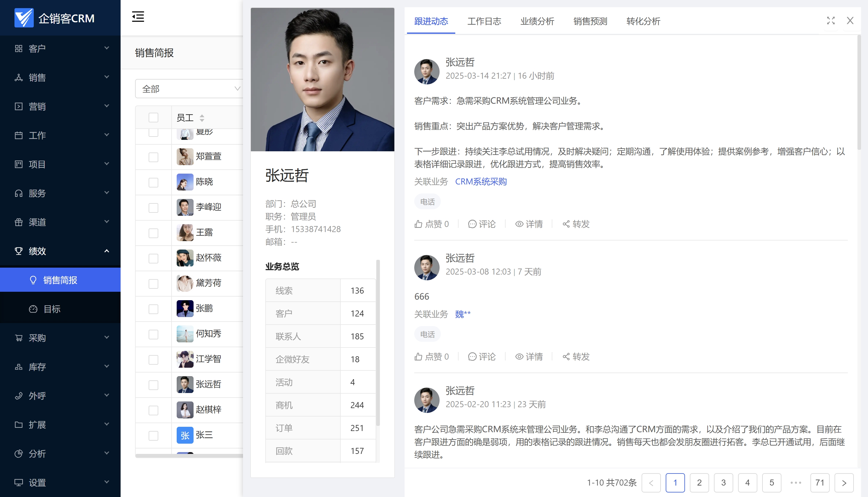This screenshot has height=497, width=868.
Task: Collapse the 绩效 sidebar menu
Action: click(60, 251)
